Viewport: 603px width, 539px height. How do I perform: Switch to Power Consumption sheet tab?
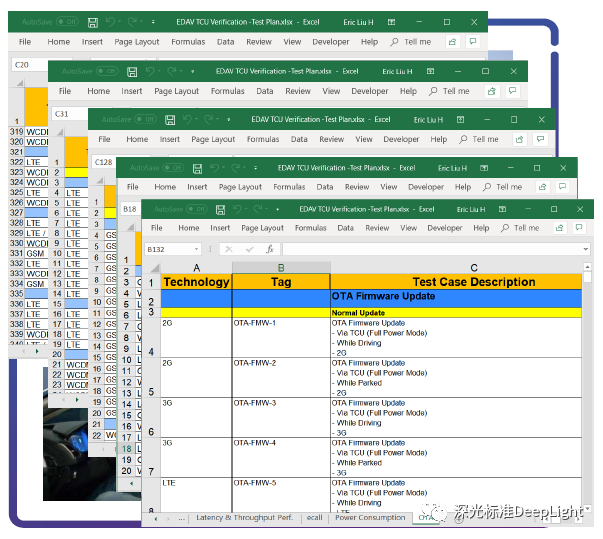(370, 517)
